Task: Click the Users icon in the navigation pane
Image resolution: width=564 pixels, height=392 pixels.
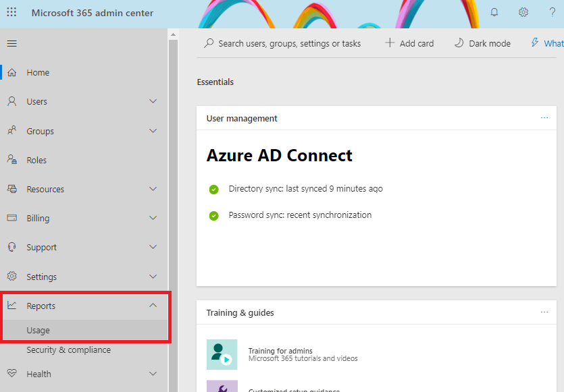Action: tap(14, 101)
